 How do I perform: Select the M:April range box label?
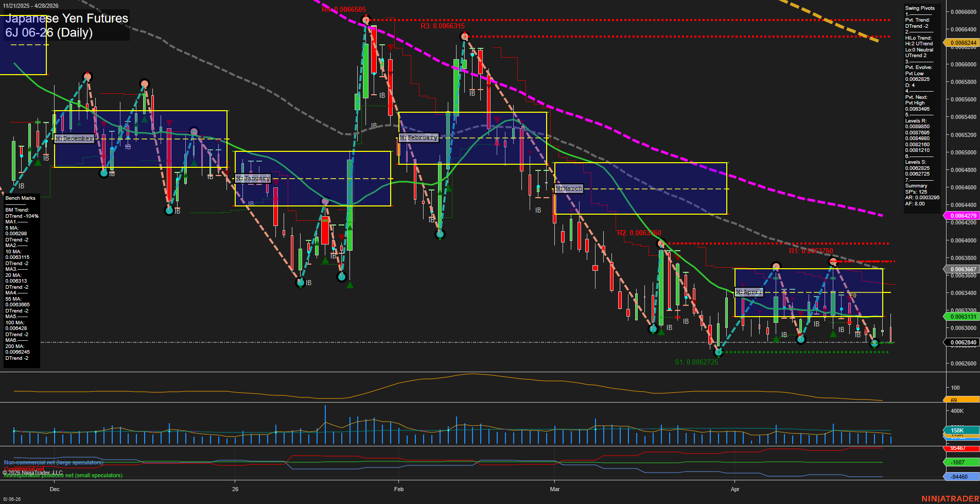point(750,291)
